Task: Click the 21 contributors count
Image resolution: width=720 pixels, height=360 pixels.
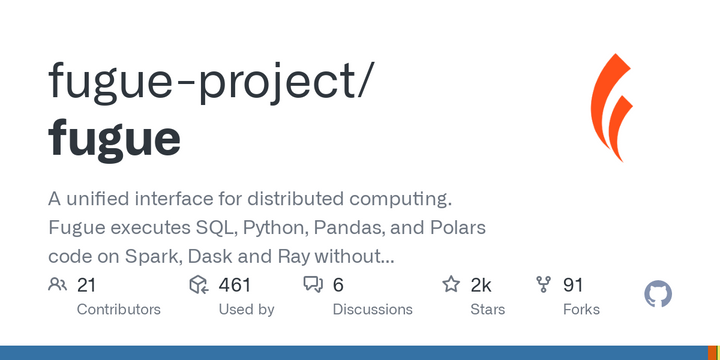Action: pyautogui.click(x=86, y=285)
